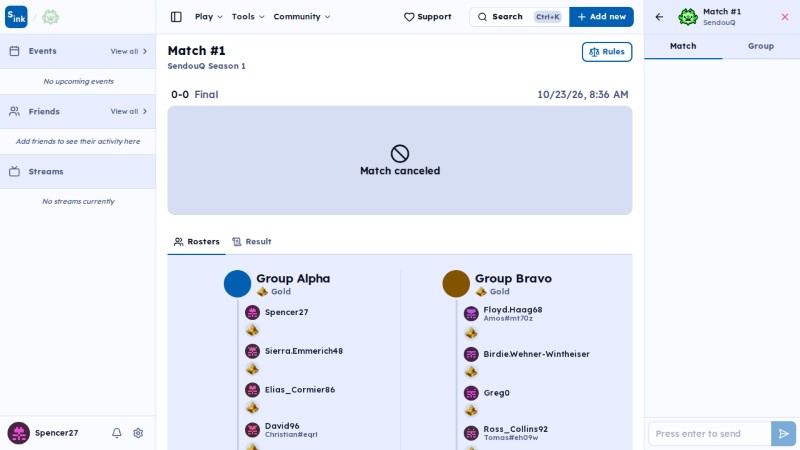Click Floyd.Haag68's avatar

[471, 313]
